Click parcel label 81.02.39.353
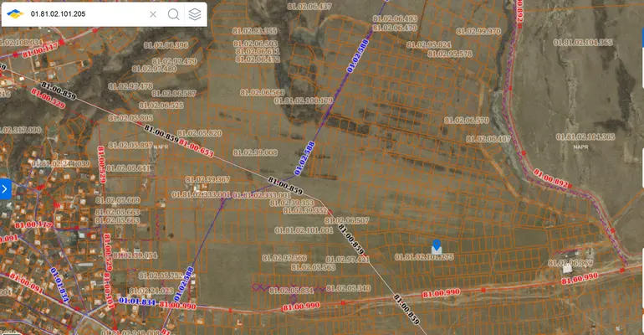644x335 pixels. [x=292, y=203]
